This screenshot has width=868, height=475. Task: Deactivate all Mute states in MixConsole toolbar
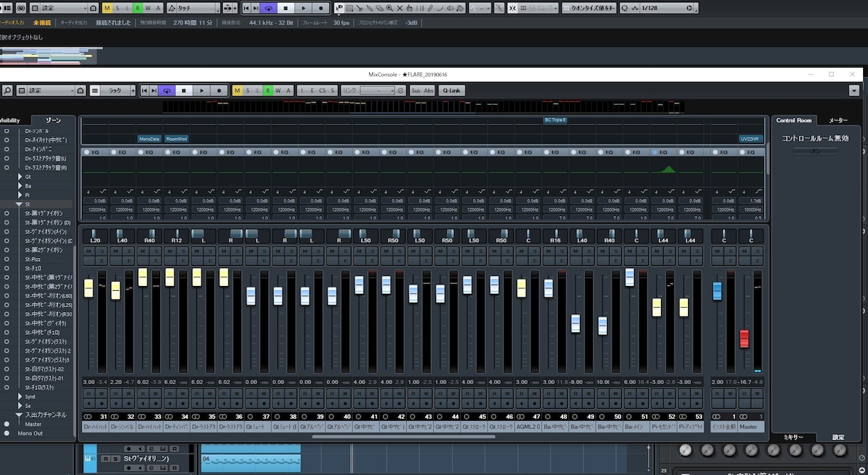[238, 90]
